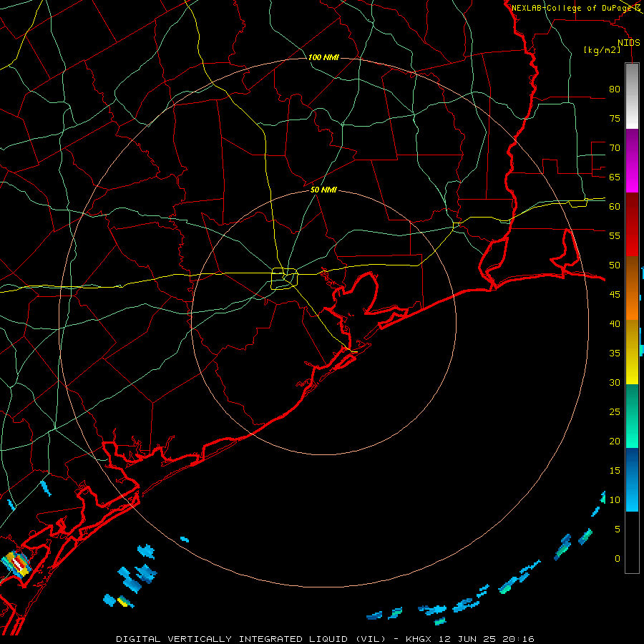Screen dimensions: 644x644
Task: Pick the orange-brown segment of the color bar
Action: 632,288
